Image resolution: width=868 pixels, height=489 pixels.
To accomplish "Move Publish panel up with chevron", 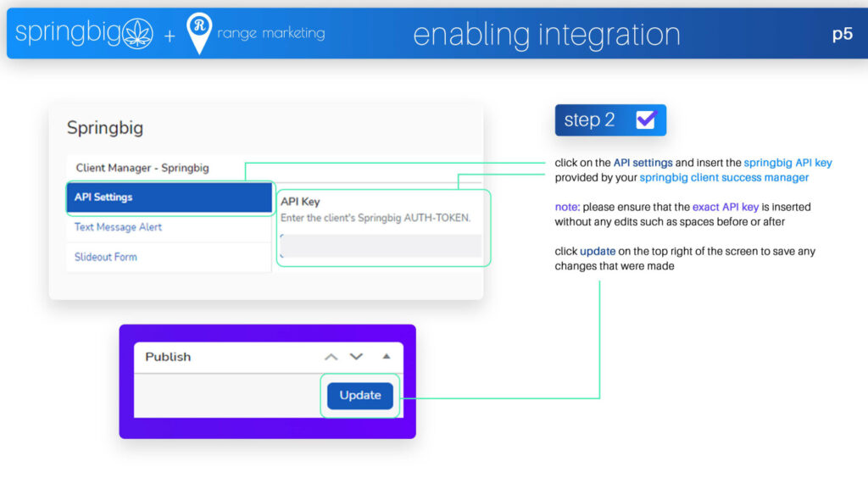I will 331,357.
